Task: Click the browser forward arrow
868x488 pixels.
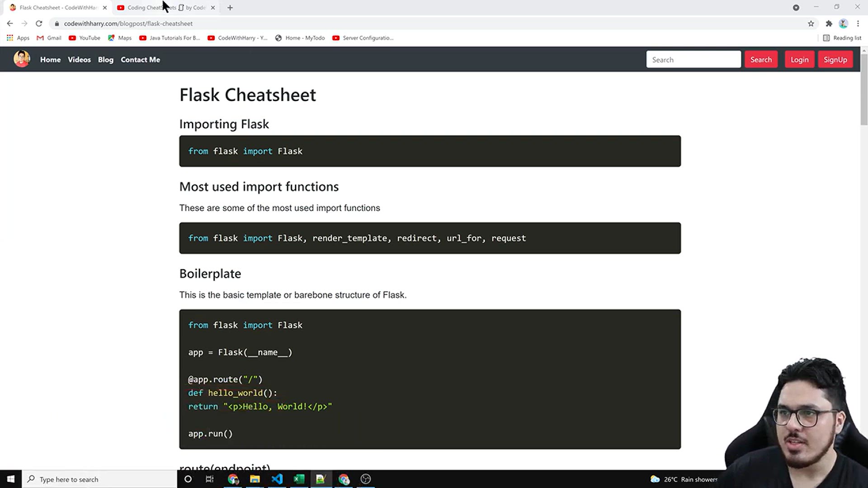Action: [x=24, y=23]
